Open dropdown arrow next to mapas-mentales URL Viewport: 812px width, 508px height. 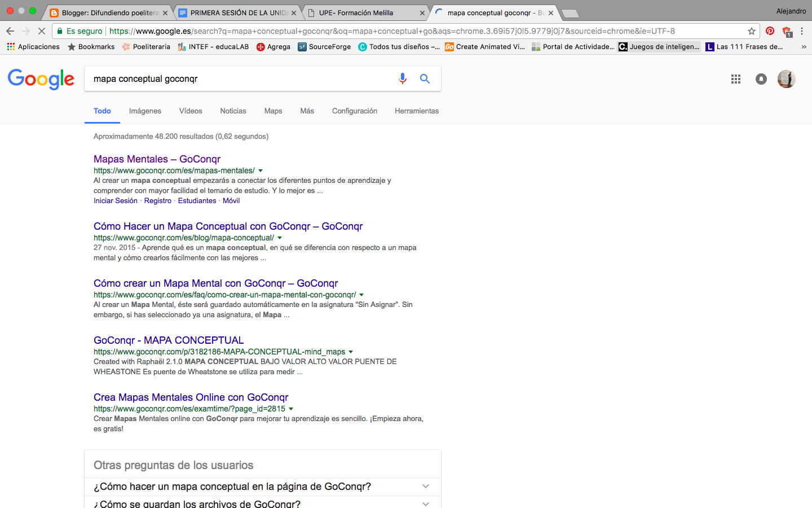pos(261,170)
